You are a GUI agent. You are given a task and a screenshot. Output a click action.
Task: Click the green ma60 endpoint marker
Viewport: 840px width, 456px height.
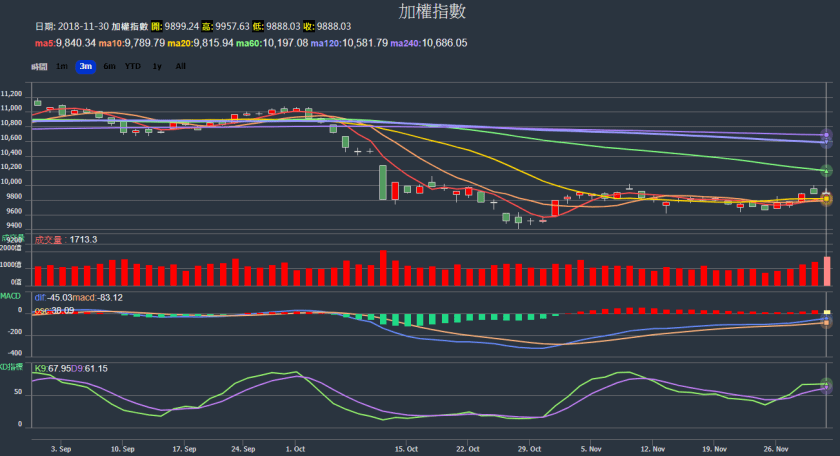(x=826, y=171)
